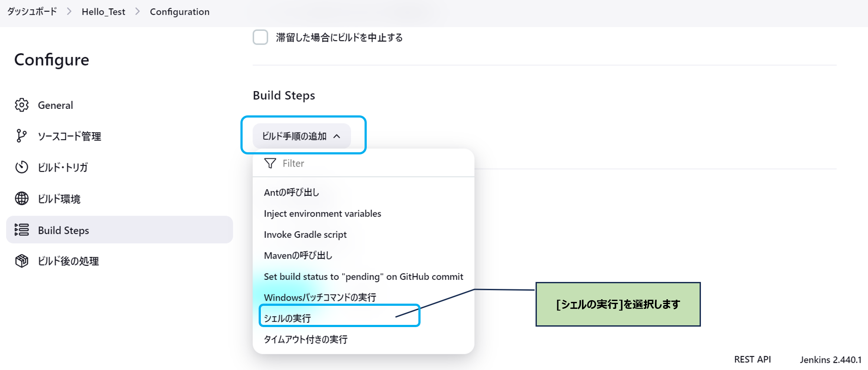The image size is (868, 370).
Task: Click the build trigger clock icon
Action: pyautogui.click(x=22, y=167)
